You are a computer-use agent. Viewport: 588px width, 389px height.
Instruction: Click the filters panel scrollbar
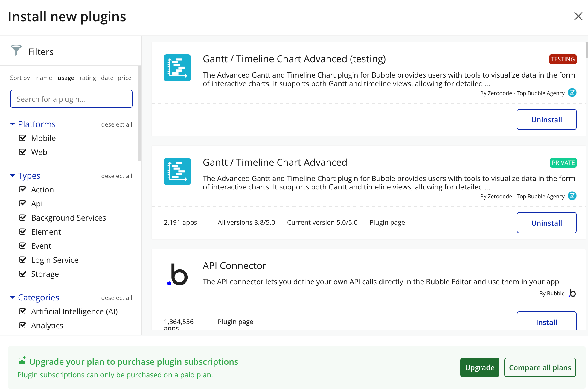click(x=139, y=114)
